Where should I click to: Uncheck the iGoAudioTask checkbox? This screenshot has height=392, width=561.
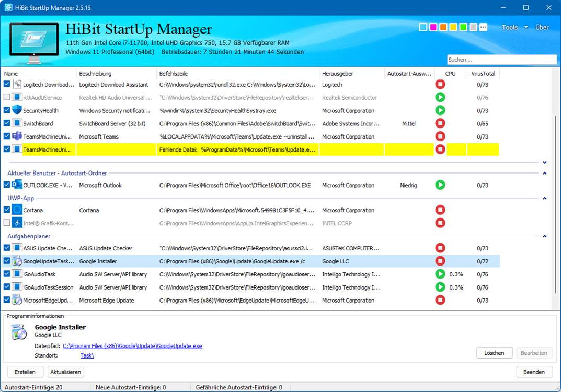7,273
